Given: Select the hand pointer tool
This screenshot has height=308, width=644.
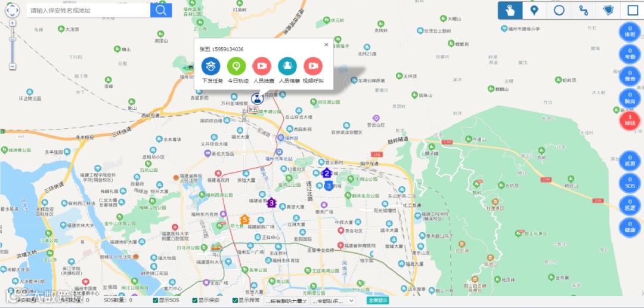Looking at the screenshot, I should pyautogui.click(x=510, y=10).
